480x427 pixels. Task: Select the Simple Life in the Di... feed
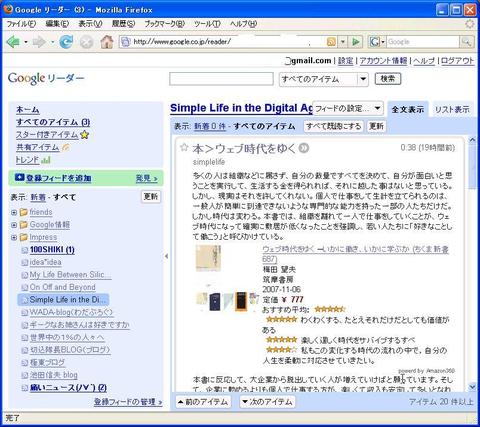click(x=63, y=300)
